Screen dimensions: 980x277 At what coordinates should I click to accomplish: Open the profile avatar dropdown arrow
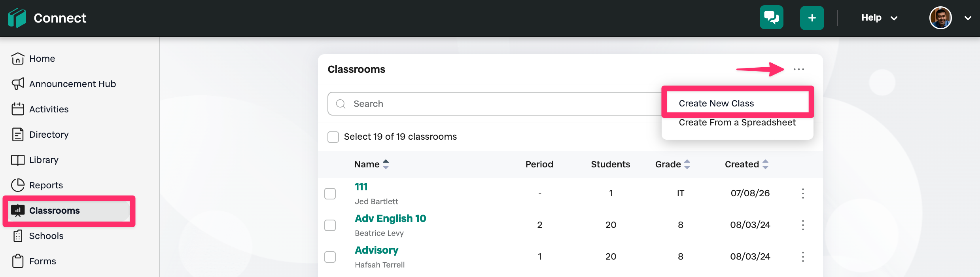pos(968,18)
